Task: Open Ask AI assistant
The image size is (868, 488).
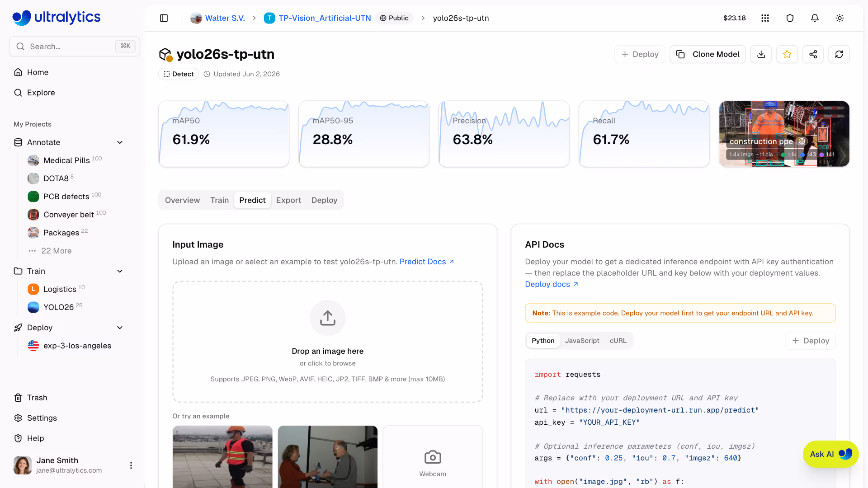Action: [x=830, y=454]
